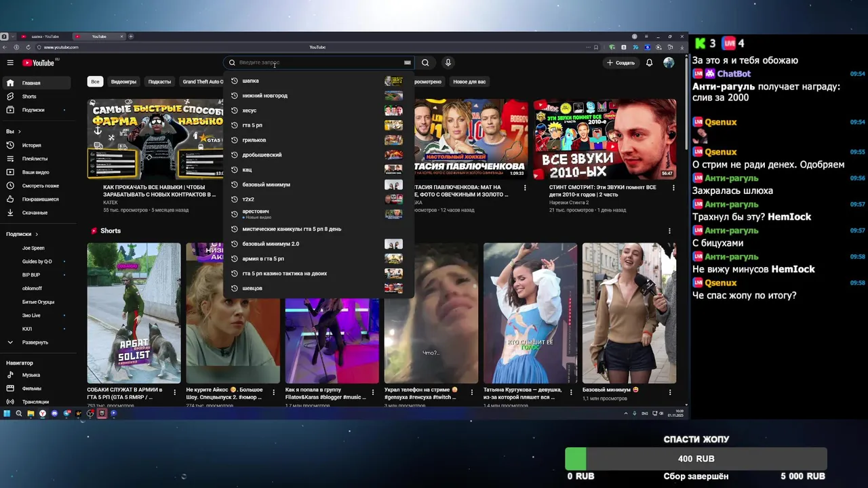Screen dimensions: 868x488
Task: Select the Новое для вас filter chip
Action: 469,81
